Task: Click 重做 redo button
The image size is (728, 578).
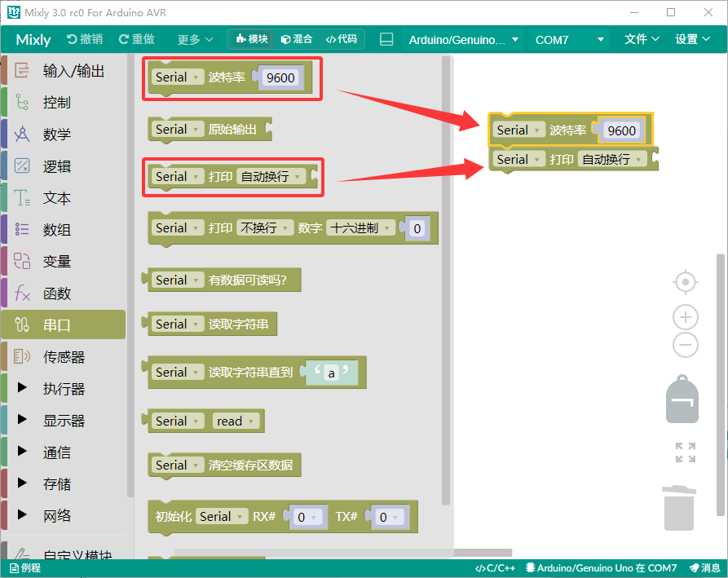Action: (137, 39)
